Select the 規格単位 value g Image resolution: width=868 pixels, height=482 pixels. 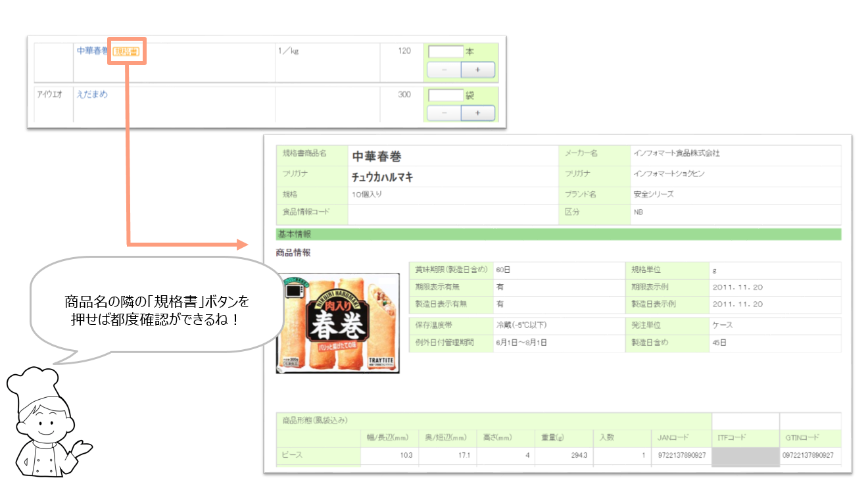tap(714, 270)
